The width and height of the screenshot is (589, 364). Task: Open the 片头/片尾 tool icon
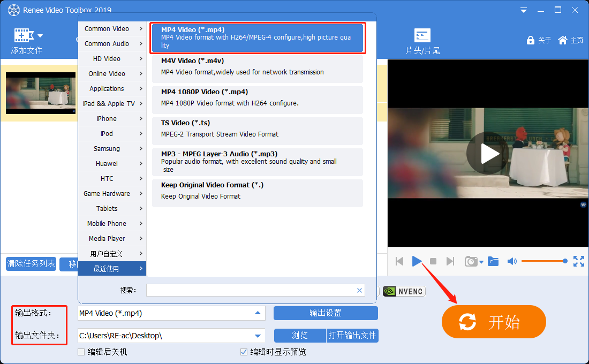[x=422, y=35]
